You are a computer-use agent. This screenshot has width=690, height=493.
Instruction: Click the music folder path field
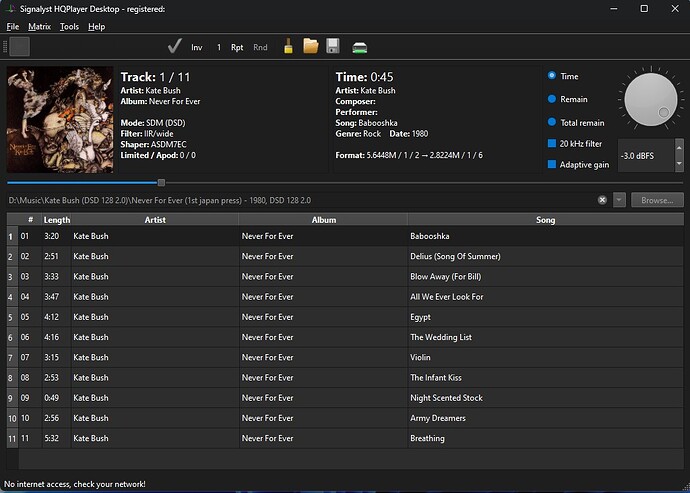pyautogui.click(x=301, y=200)
